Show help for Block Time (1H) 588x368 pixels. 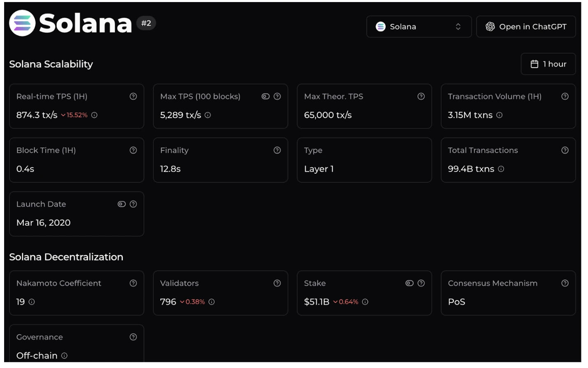[x=133, y=150]
